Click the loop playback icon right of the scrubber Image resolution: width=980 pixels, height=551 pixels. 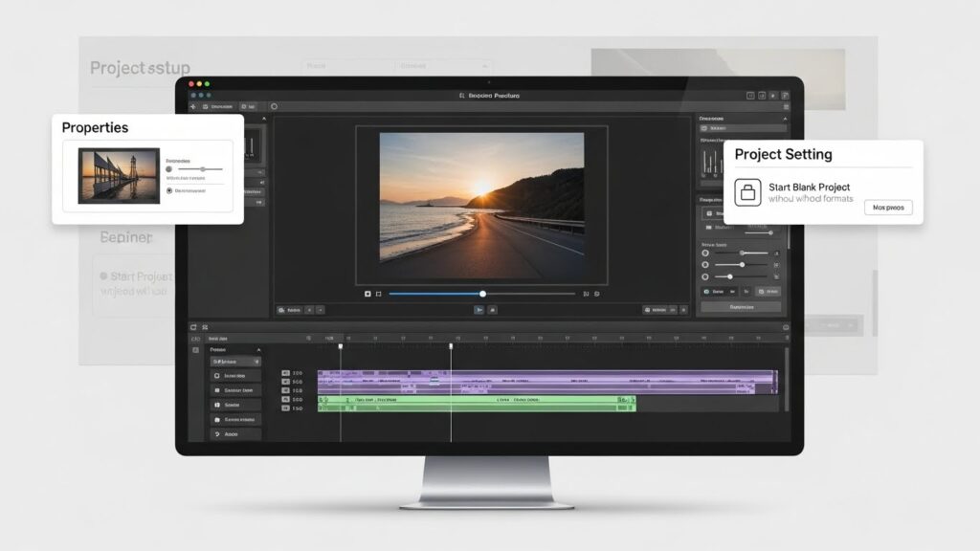tap(595, 294)
